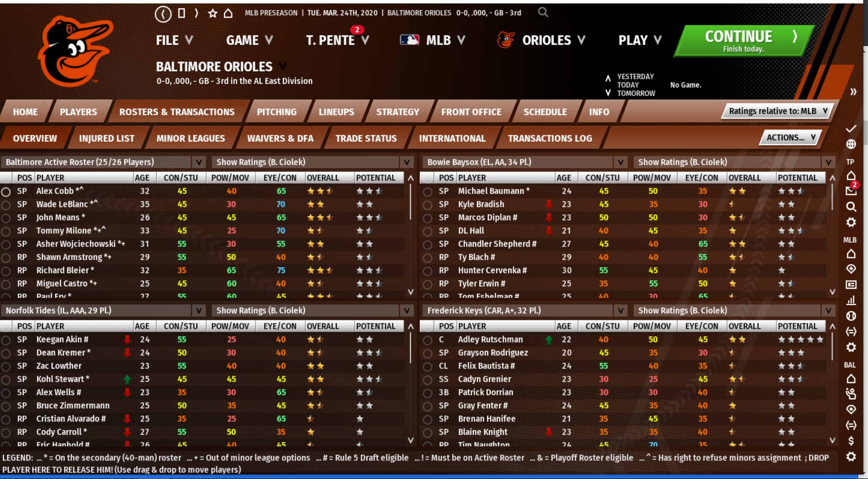The image size is (868, 479).
Task: Expand sidebar with double chevron icon
Action: click(x=853, y=92)
